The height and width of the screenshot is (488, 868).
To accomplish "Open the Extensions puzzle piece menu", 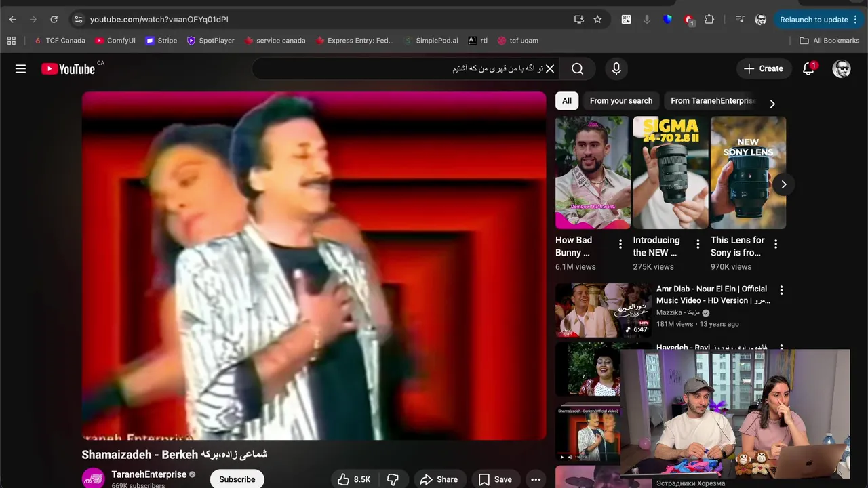I will 709,20.
